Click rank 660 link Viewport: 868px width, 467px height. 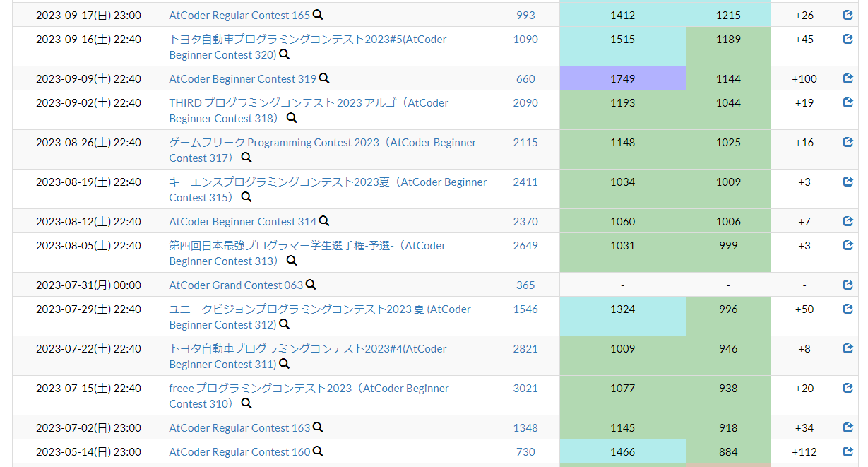point(525,78)
